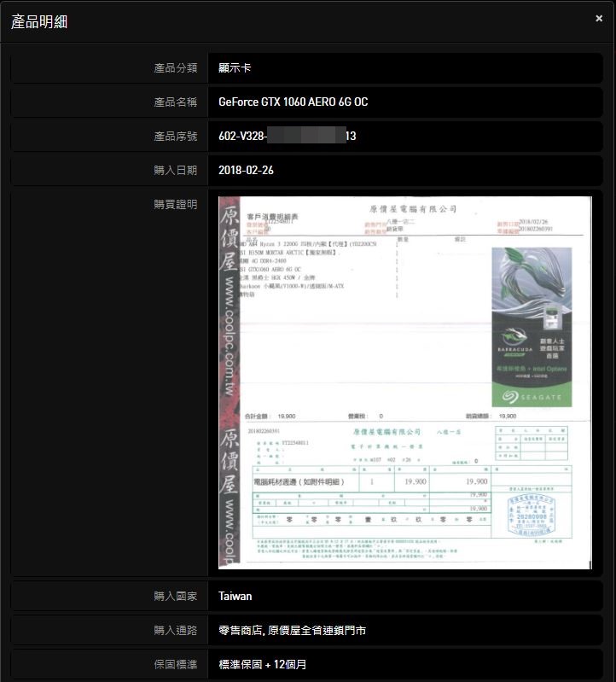The height and width of the screenshot is (682, 616).
Task: Select the 顯示卡 product category value
Action: point(235,68)
